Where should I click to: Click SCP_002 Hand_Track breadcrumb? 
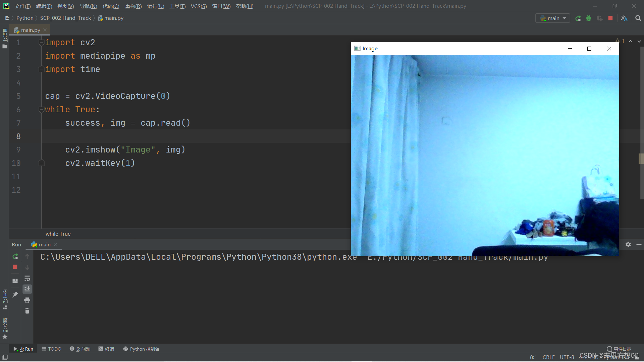point(65,18)
